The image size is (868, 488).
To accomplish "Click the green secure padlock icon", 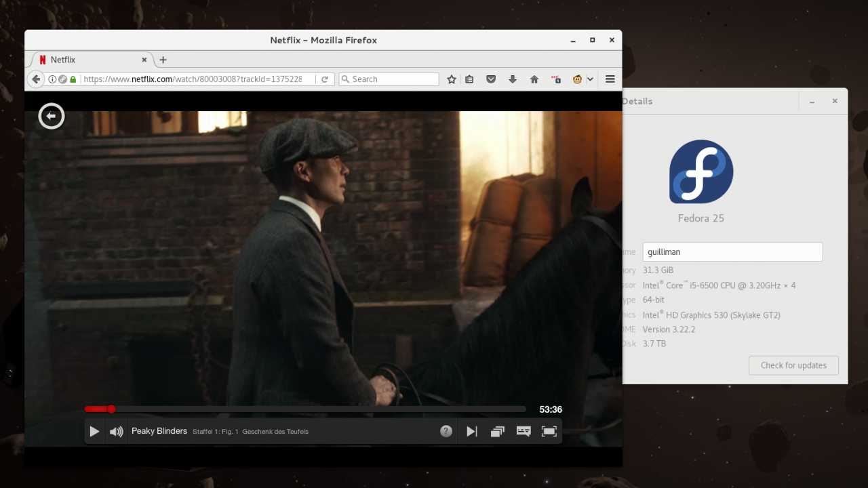I will [73, 79].
